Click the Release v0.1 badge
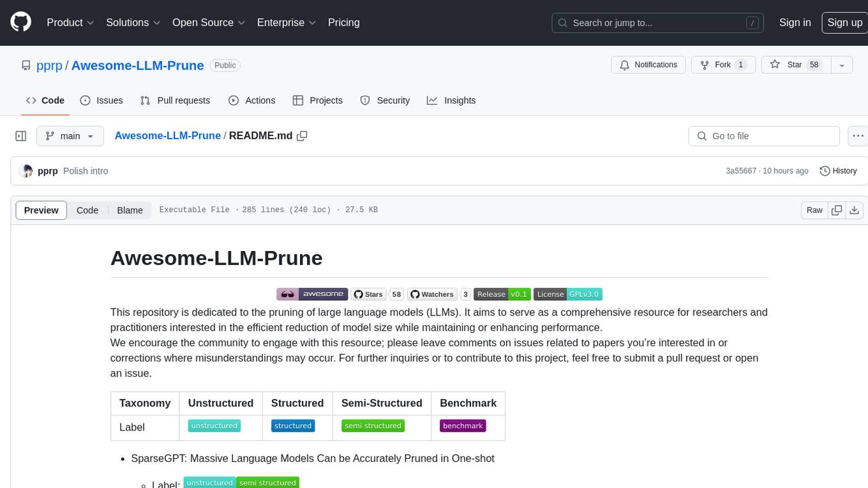The width and height of the screenshot is (868, 488). click(x=502, y=294)
